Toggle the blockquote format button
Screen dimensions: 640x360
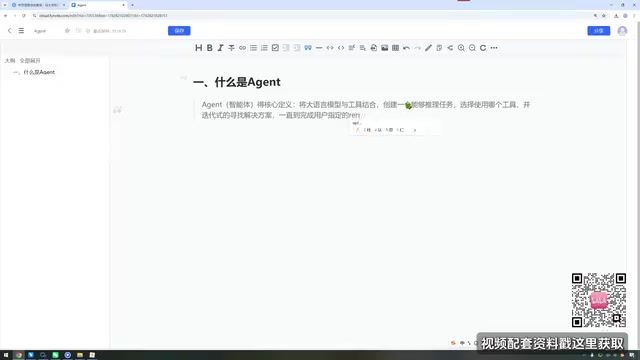[308, 48]
